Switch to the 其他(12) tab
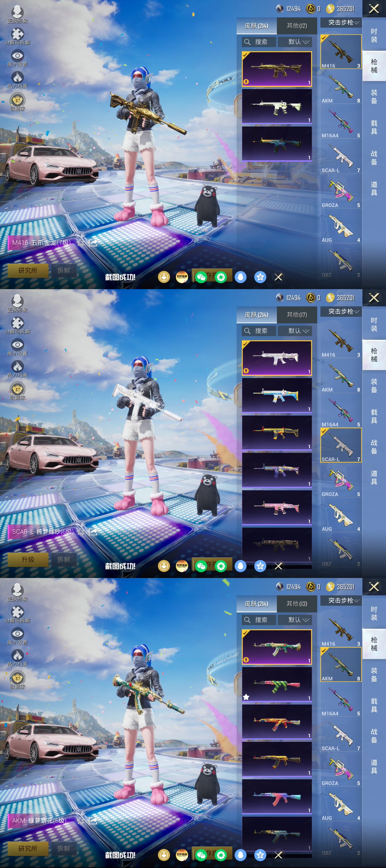This screenshot has height=868, width=386. 297,26
